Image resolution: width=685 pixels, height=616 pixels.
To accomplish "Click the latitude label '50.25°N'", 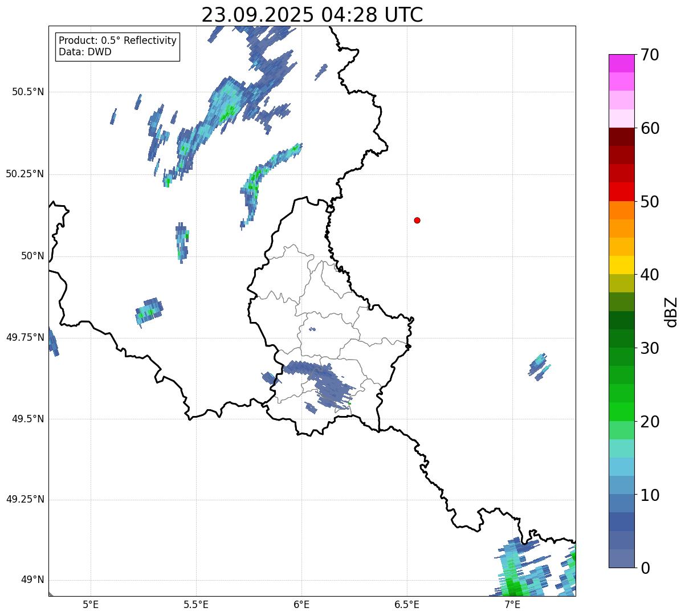I will click(25, 174).
